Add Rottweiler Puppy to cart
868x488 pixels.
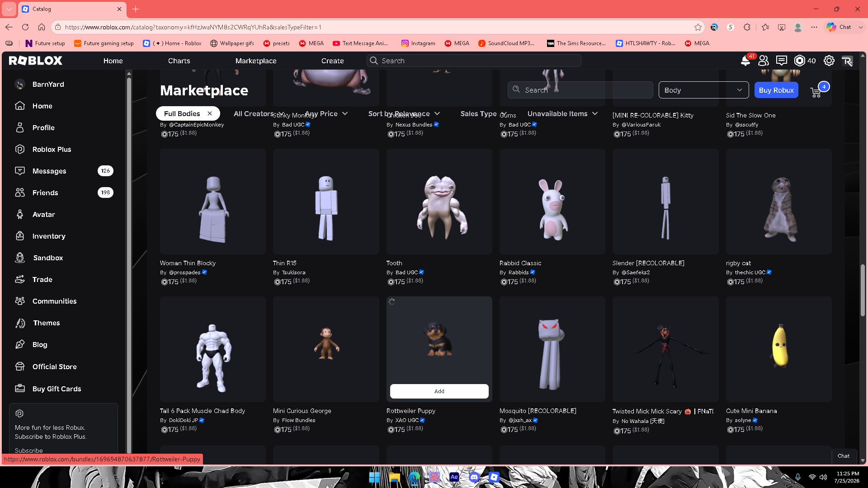tap(439, 391)
